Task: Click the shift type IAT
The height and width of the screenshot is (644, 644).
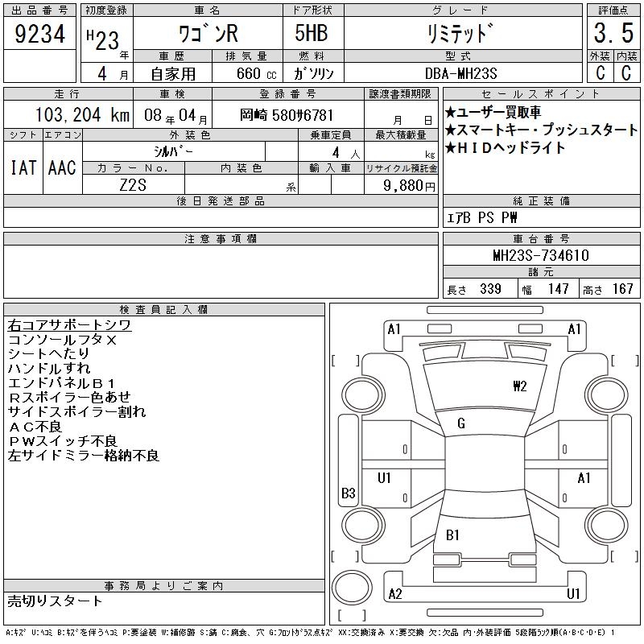Action: coord(23,167)
